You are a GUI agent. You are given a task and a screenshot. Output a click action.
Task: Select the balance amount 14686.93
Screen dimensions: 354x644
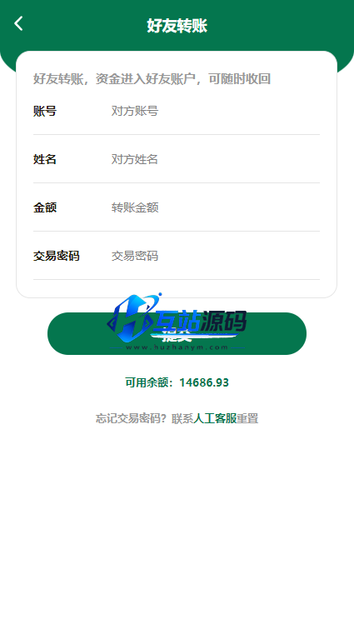204,382
